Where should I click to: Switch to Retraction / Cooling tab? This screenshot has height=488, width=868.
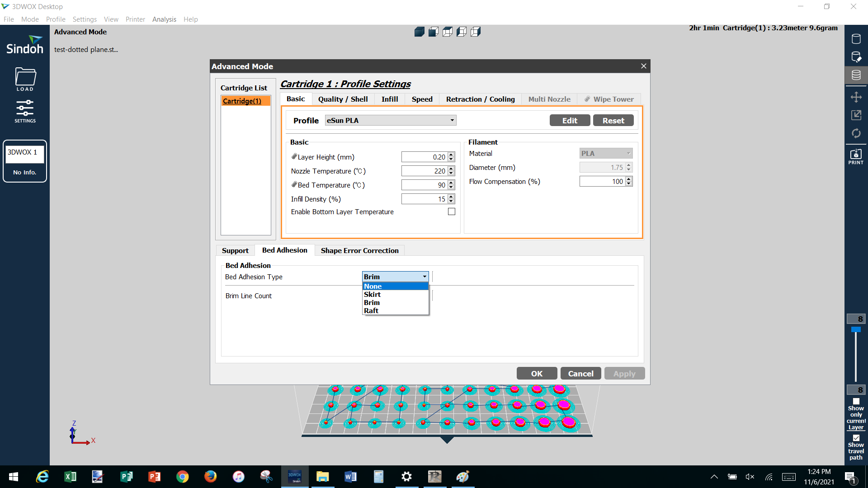pyautogui.click(x=480, y=99)
